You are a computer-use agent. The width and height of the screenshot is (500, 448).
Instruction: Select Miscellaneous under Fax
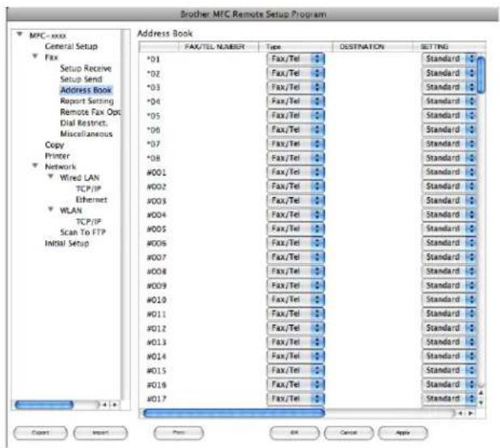[x=86, y=133]
